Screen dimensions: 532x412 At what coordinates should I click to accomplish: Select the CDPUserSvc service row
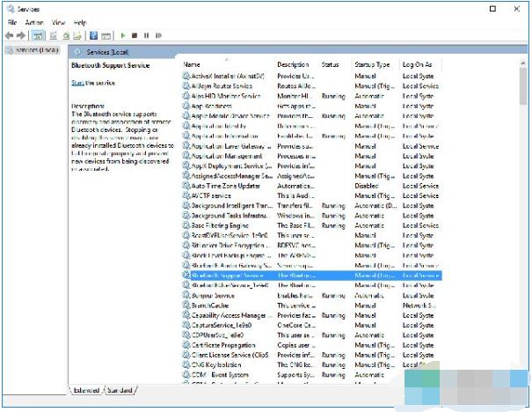312,335
